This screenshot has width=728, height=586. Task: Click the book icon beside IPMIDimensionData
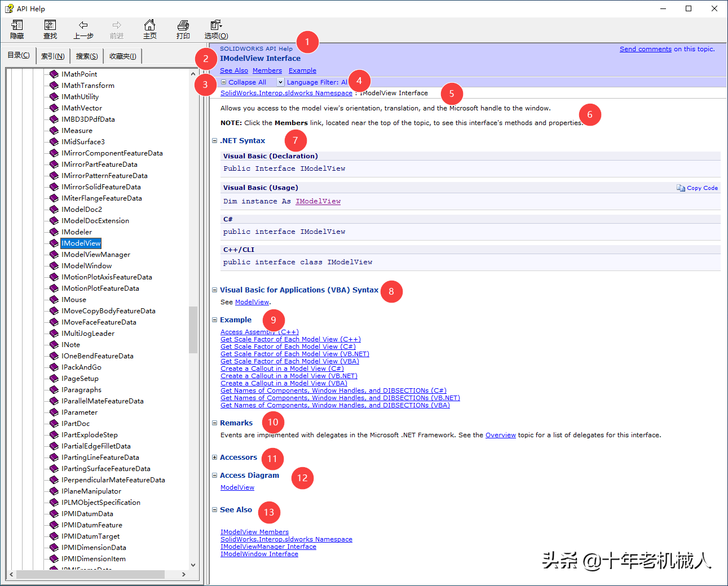click(x=54, y=547)
